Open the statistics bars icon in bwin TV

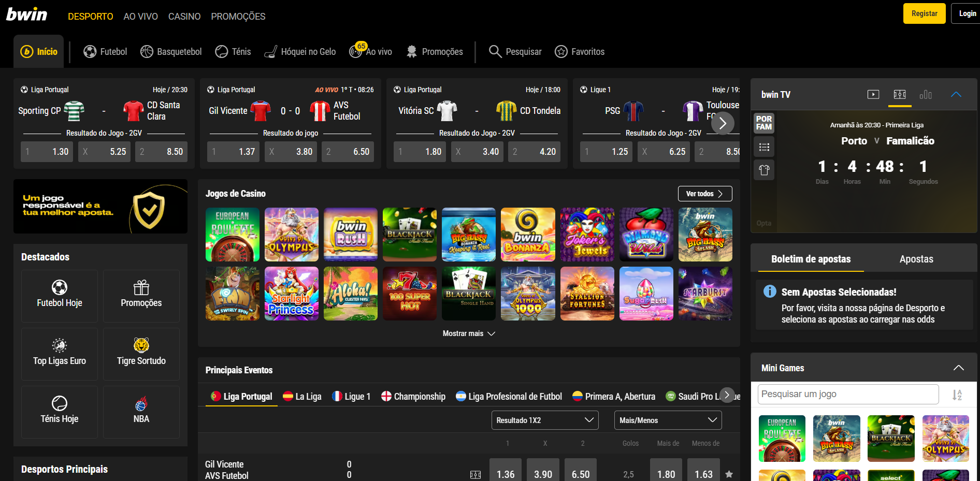[x=926, y=94]
